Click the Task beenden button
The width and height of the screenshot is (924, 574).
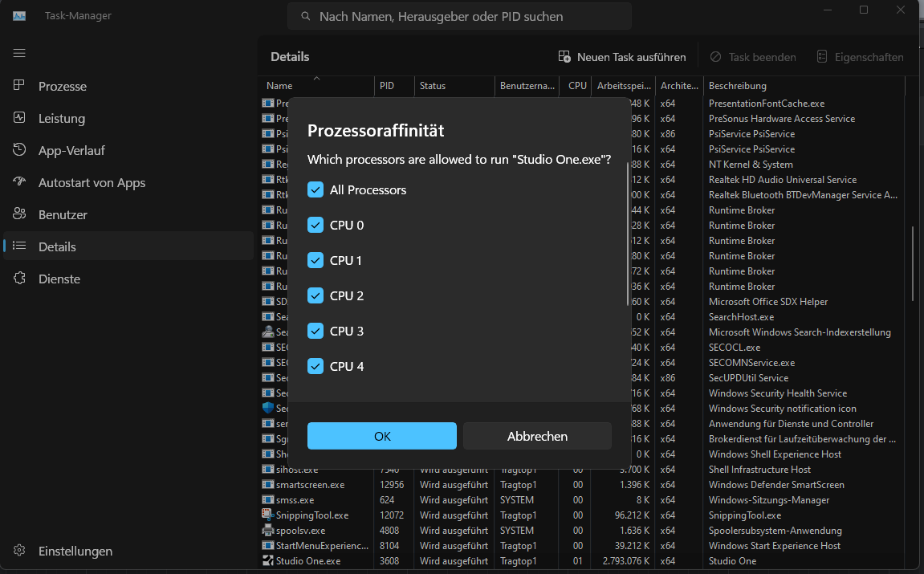tap(752, 56)
